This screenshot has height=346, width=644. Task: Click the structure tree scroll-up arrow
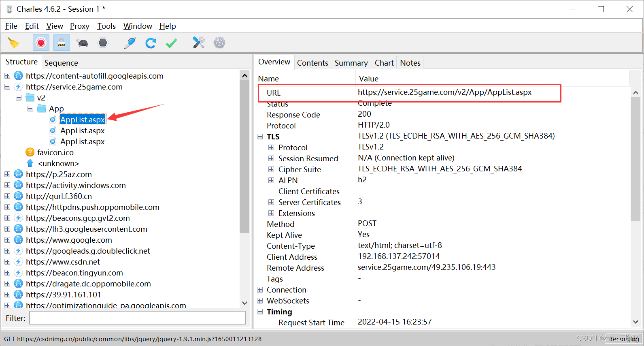(244, 76)
